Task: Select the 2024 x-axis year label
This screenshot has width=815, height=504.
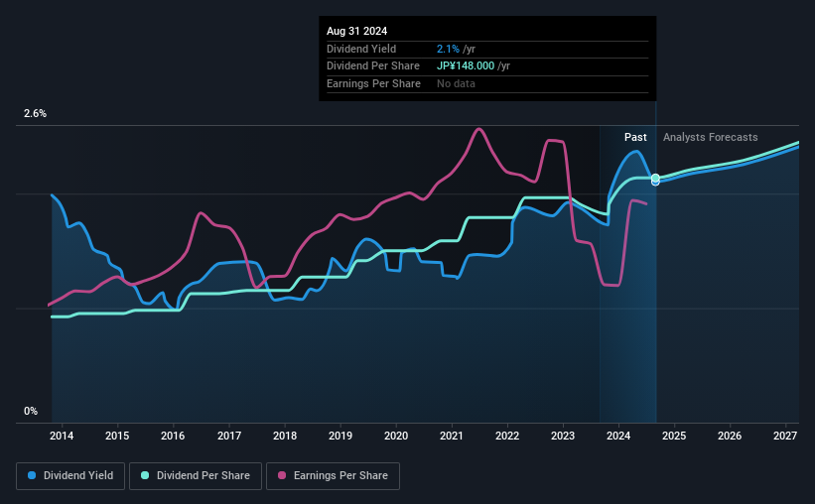Action: (x=618, y=436)
